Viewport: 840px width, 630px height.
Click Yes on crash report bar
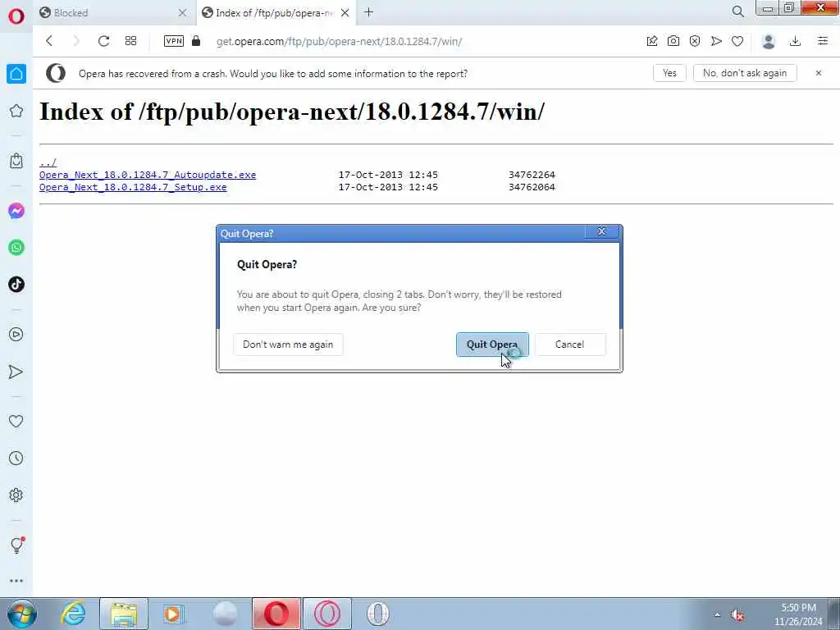669,73
